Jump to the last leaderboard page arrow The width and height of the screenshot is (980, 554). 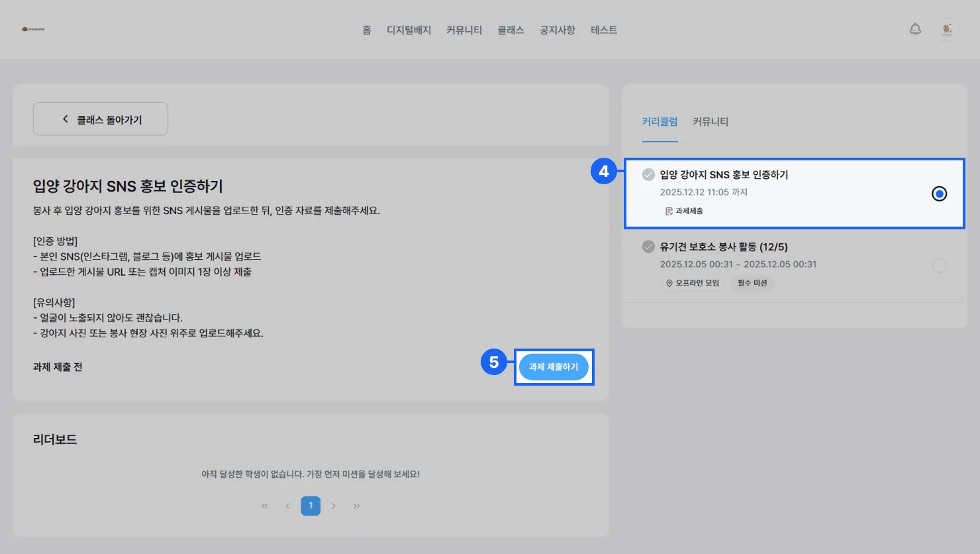[356, 506]
